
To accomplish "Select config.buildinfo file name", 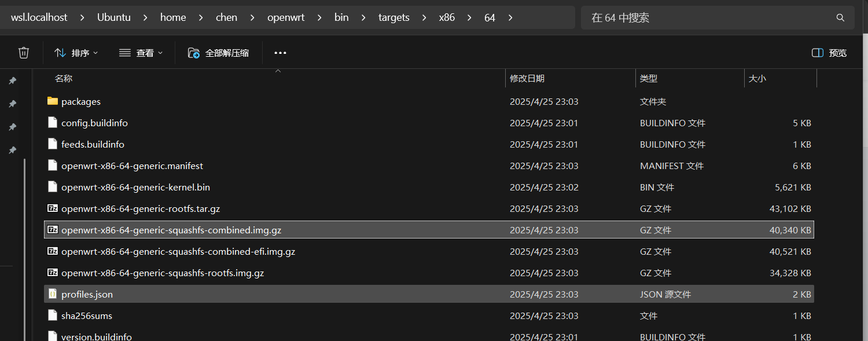I will (x=94, y=123).
